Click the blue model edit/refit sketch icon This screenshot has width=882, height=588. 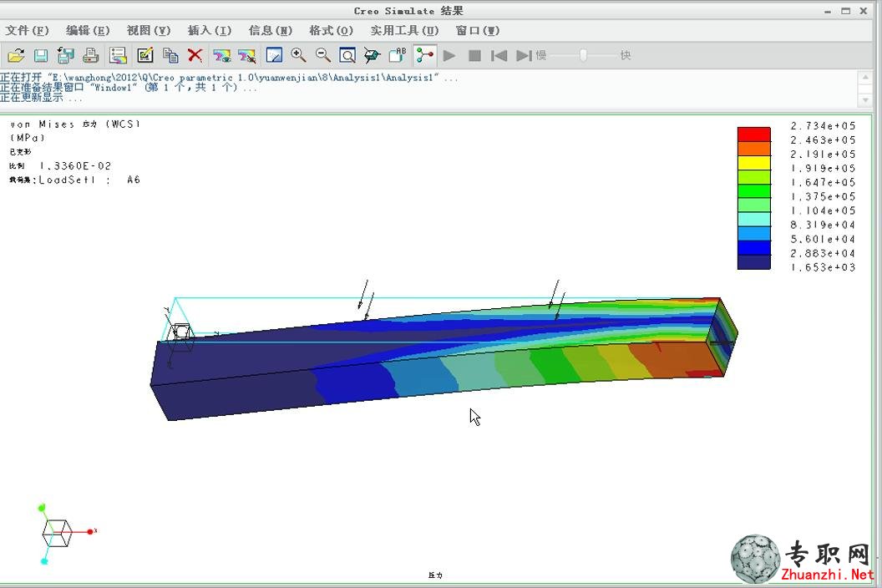point(274,55)
